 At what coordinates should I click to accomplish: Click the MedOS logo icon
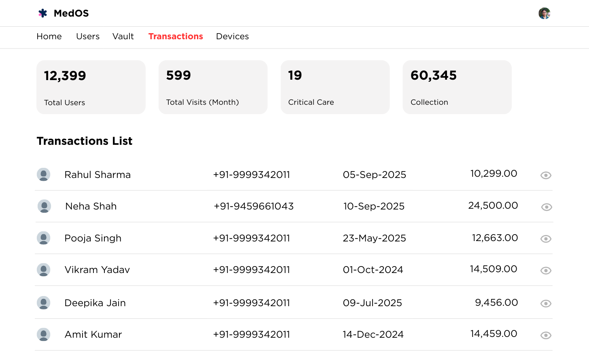[43, 13]
